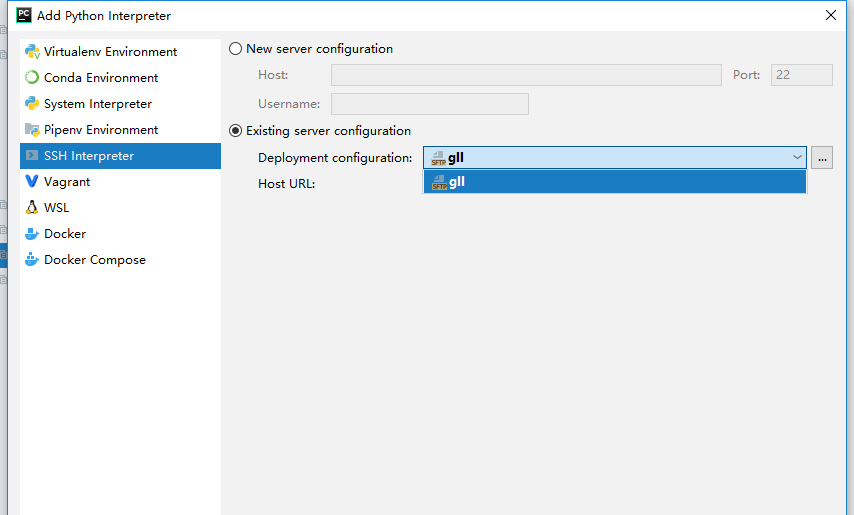This screenshot has width=854, height=515.
Task: Click the Vagrant V icon
Action: click(x=32, y=181)
